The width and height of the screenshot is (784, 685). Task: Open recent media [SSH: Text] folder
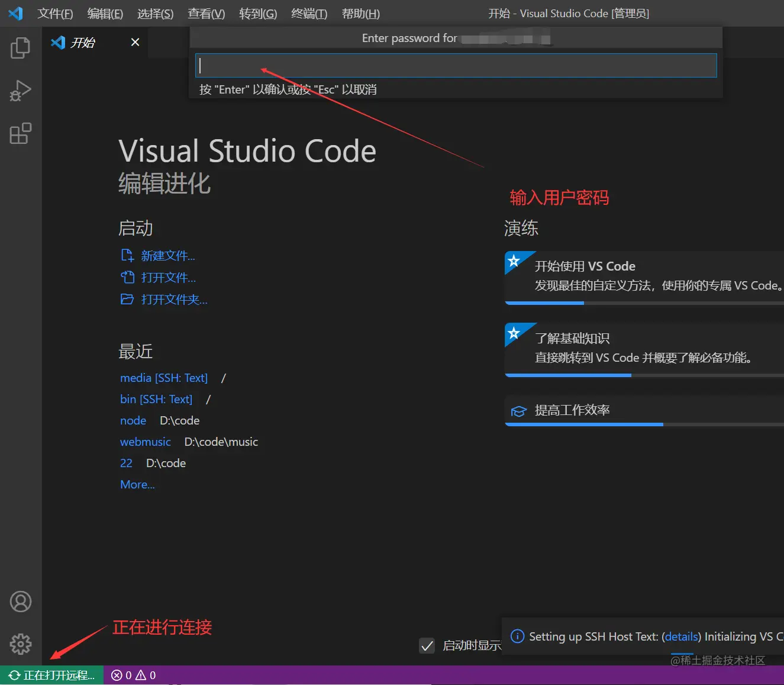(x=164, y=378)
